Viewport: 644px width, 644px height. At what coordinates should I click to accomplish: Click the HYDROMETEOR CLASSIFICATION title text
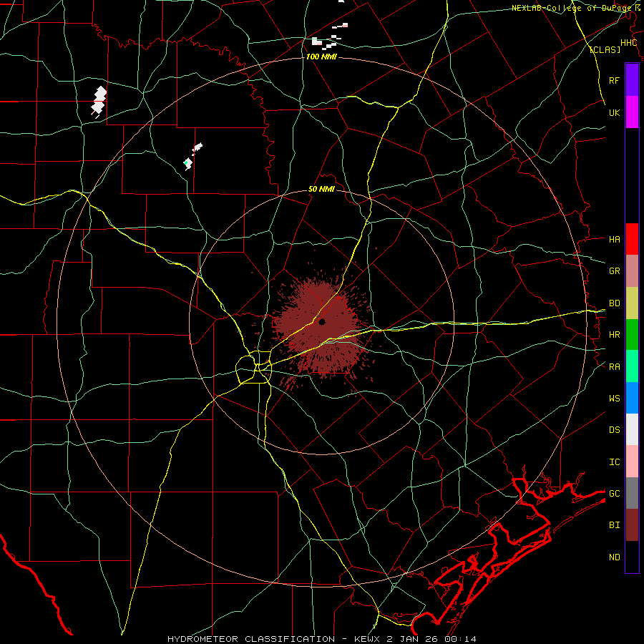(251, 639)
